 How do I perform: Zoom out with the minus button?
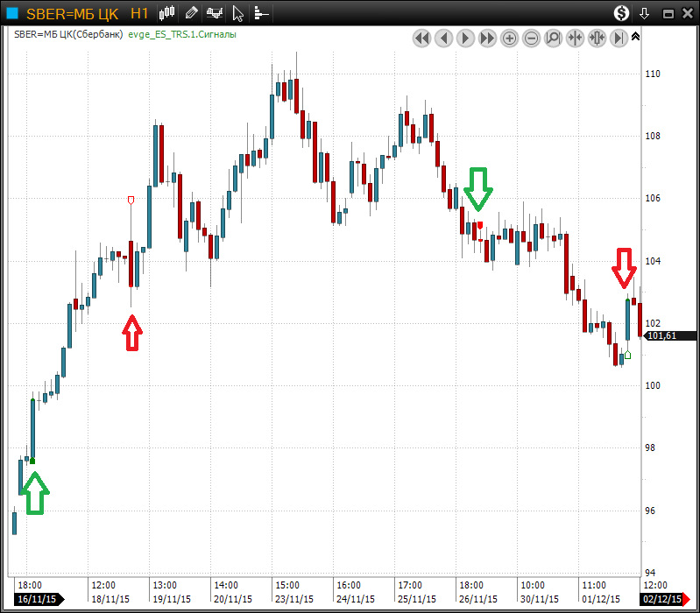[532, 38]
